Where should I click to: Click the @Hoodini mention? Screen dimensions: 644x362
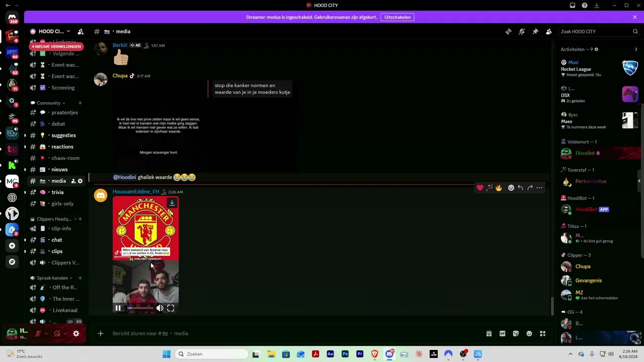[124, 177]
